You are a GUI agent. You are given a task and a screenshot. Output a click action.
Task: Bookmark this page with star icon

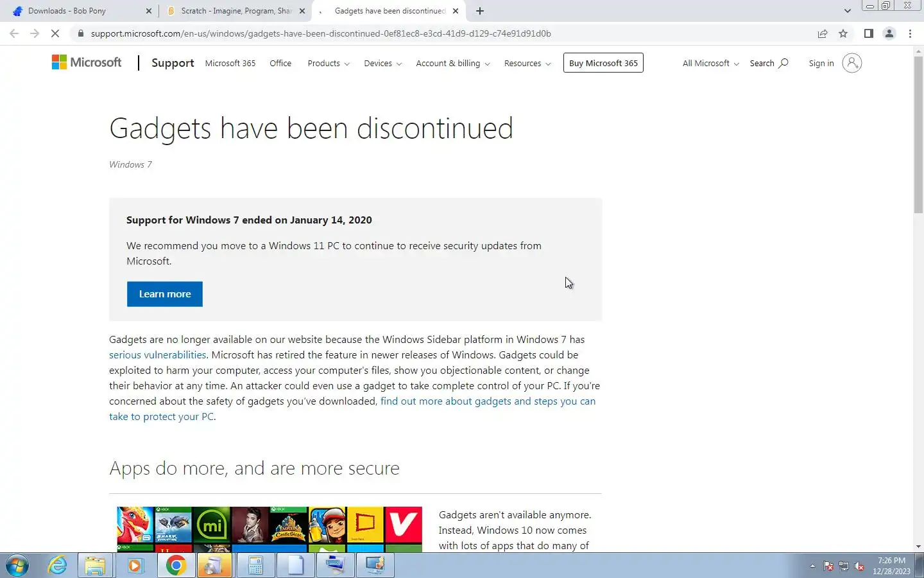tap(843, 33)
